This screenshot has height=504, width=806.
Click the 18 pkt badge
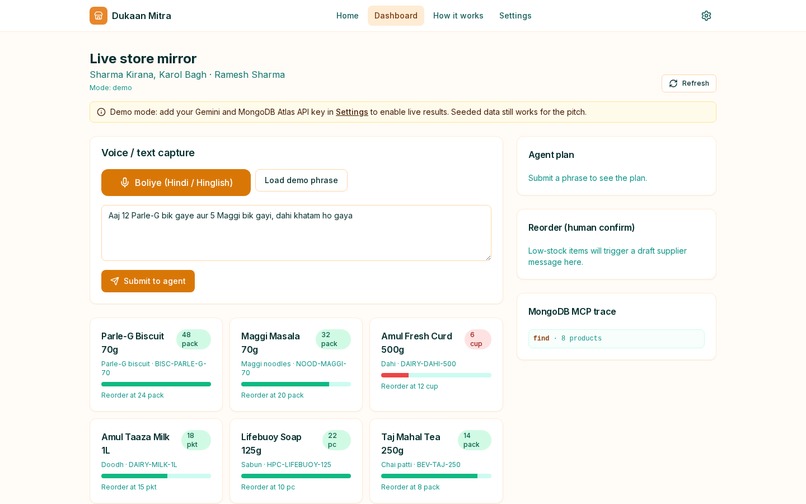point(196,440)
